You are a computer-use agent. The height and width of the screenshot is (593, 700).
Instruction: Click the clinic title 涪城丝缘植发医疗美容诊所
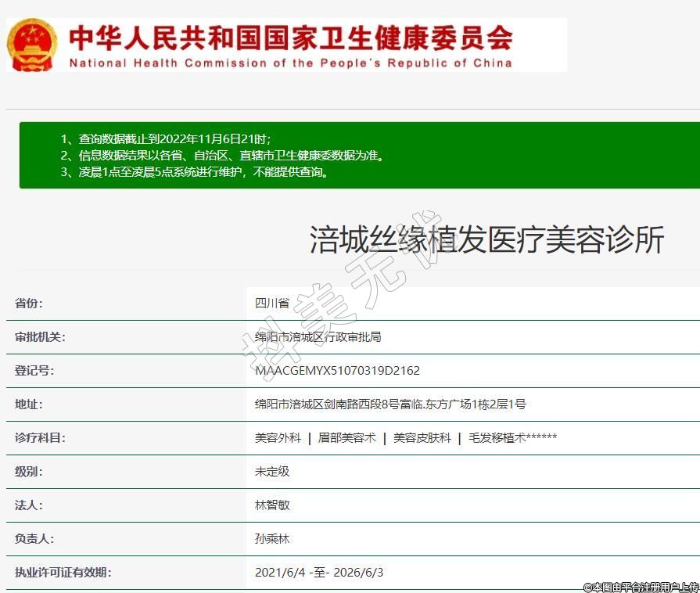[x=486, y=240]
